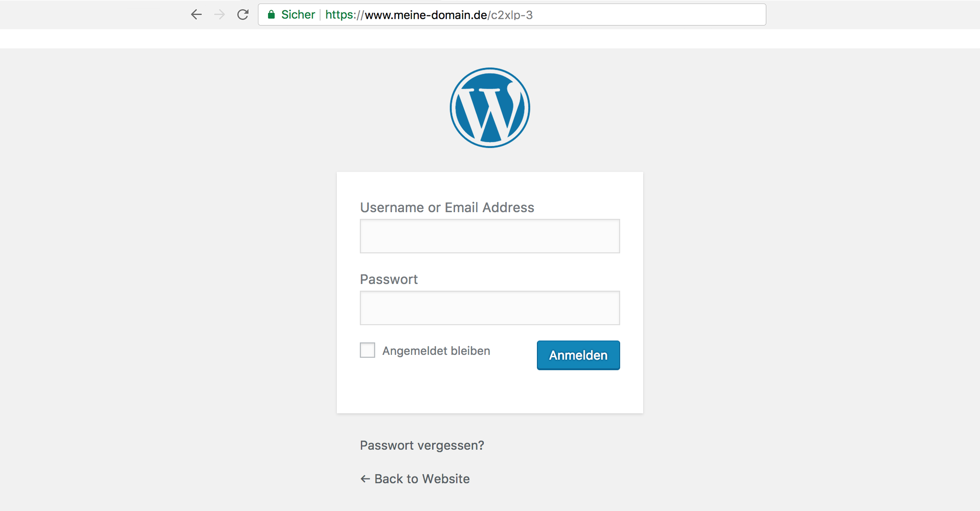Open Passwort vergessen? recovery page
This screenshot has width=980, height=511.
pos(422,445)
